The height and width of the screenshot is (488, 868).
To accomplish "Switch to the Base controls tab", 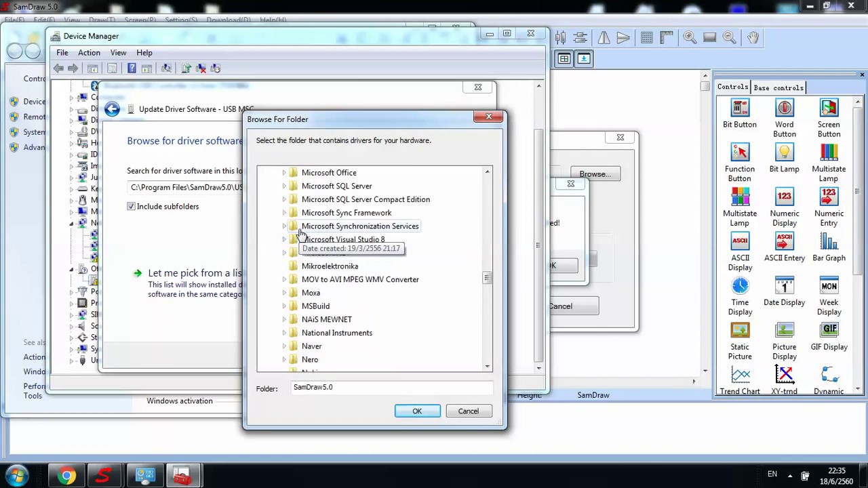I will tap(778, 87).
